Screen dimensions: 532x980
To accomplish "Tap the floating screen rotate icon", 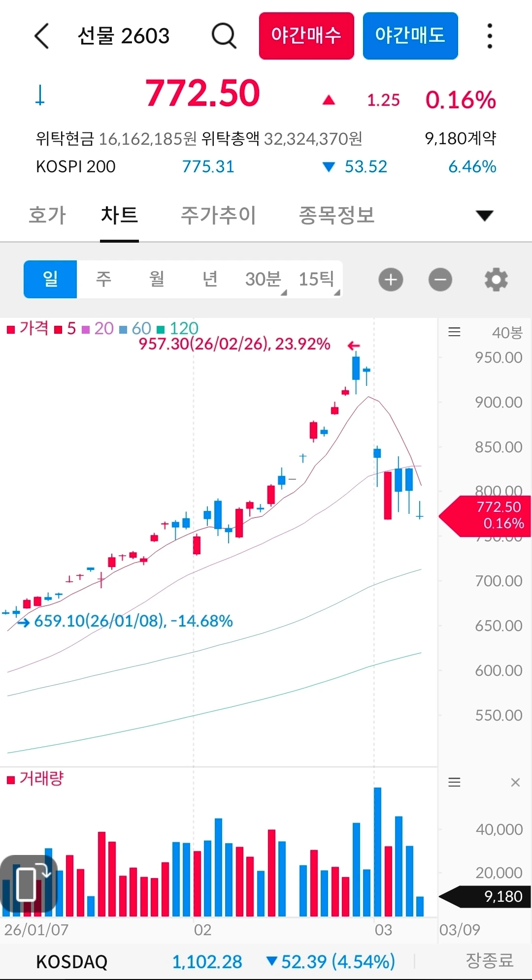I will click(29, 884).
